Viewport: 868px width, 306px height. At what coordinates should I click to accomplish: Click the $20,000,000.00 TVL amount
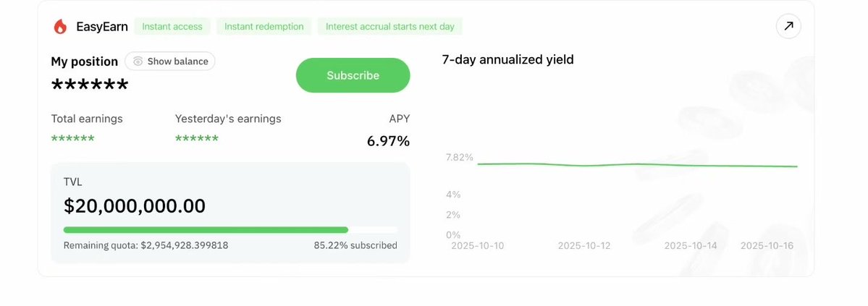(135, 206)
